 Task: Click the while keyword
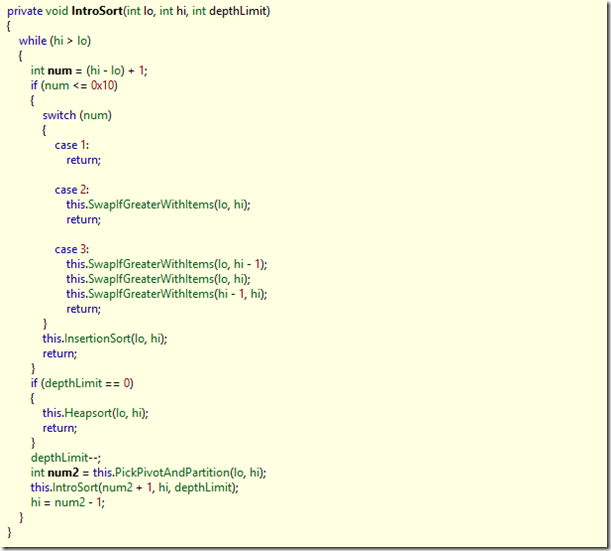(34, 40)
